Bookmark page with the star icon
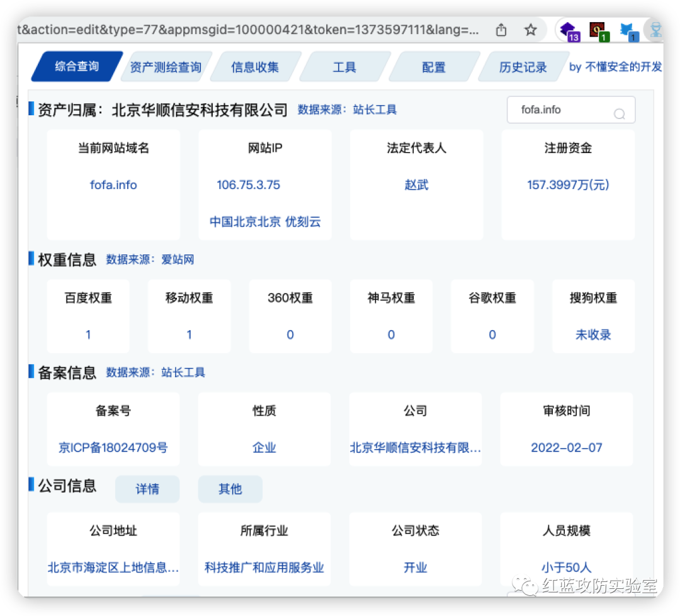Image resolution: width=680 pixels, height=616 pixels. tap(530, 30)
